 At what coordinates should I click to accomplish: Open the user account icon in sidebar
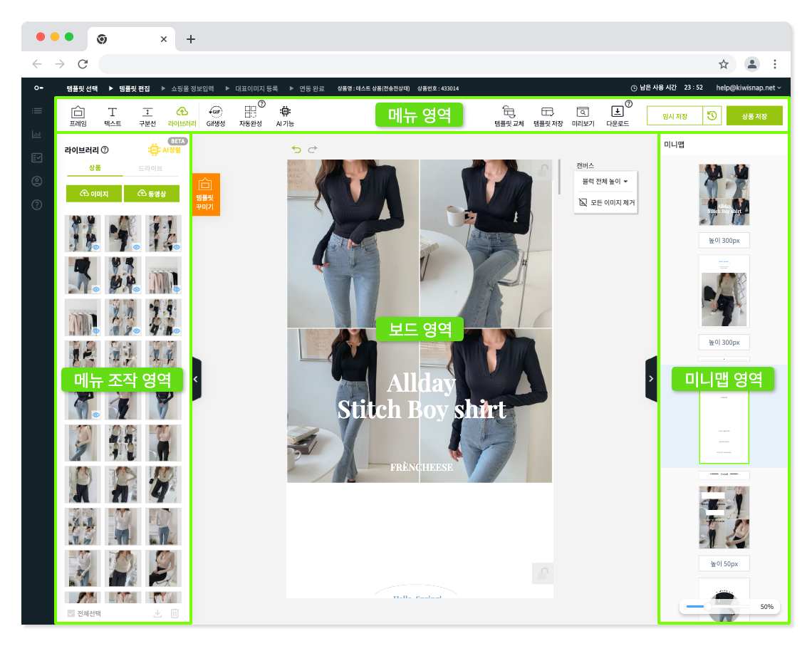pyautogui.click(x=37, y=181)
